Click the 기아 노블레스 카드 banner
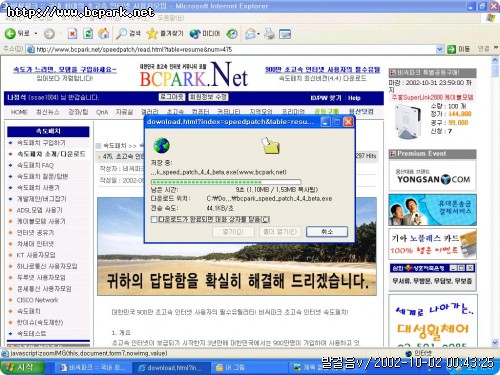 point(433,244)
